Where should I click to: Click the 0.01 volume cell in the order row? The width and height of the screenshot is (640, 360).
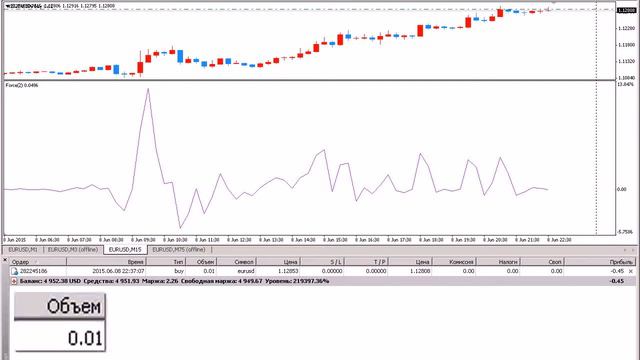click(x=209, y=271)
